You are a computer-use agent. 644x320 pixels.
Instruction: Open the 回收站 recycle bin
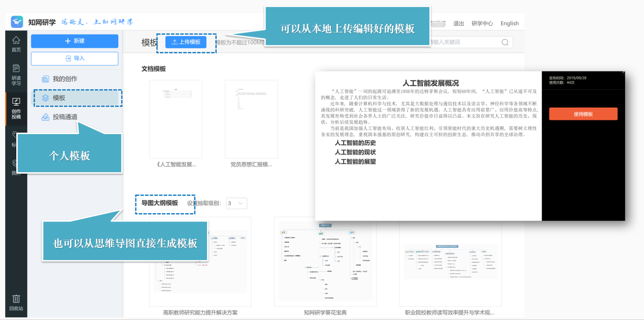tap(16, 302)
